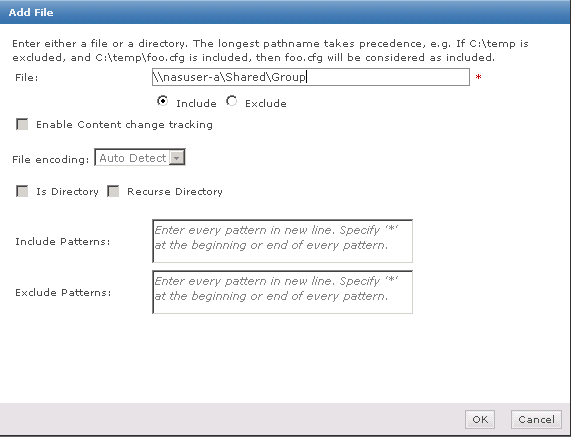Image resolution: width=571 pixels, height=437 pixels.
Task: Select the Include radio button
Action: pyautogui.click(x=162, y=101)
